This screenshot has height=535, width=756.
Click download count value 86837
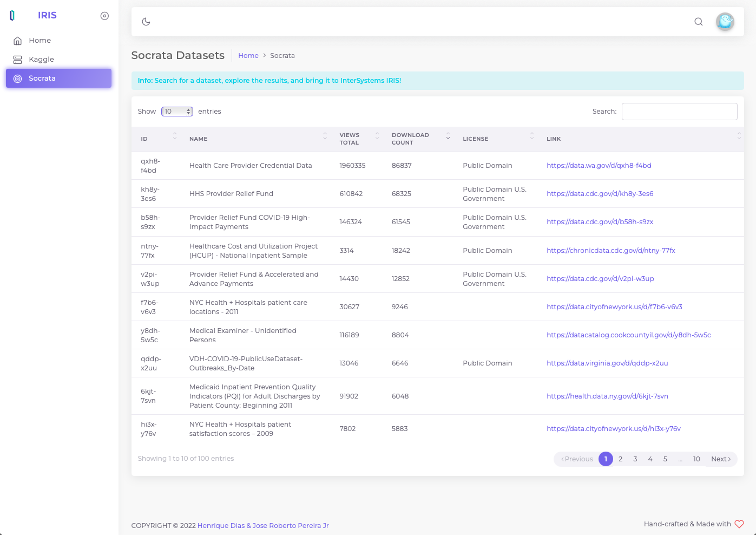(x=402, y=166)
